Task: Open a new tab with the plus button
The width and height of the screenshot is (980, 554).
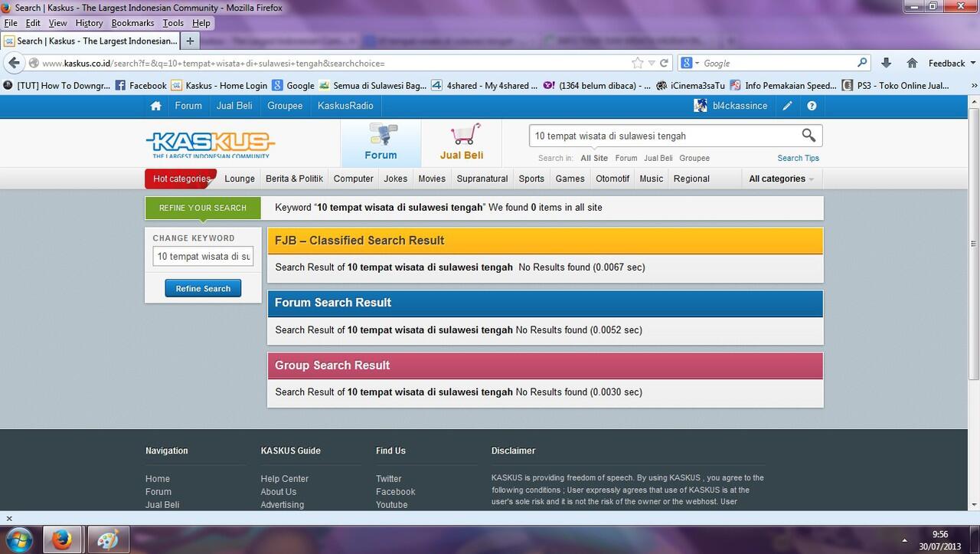Action: [190, 41]
